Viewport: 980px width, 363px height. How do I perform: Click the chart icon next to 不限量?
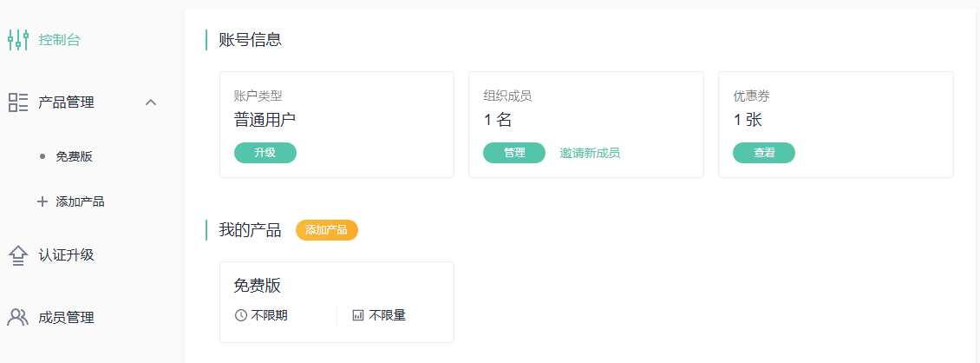click(x=358, y=315)
